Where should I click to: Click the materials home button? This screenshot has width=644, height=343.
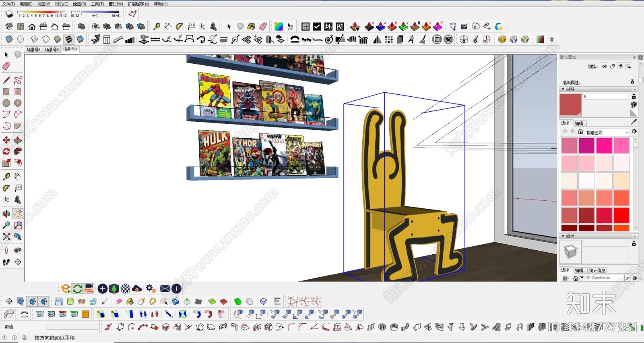[x=580, y=132]
